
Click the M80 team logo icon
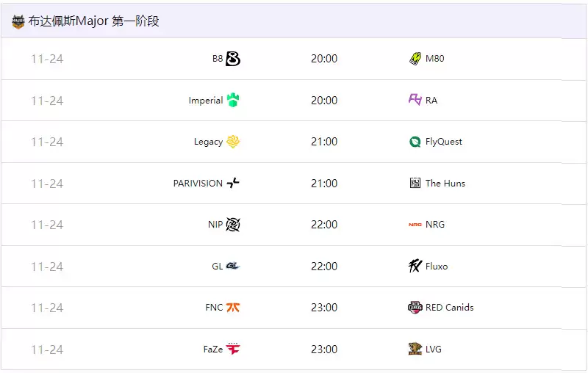click(x=415, y=59)
